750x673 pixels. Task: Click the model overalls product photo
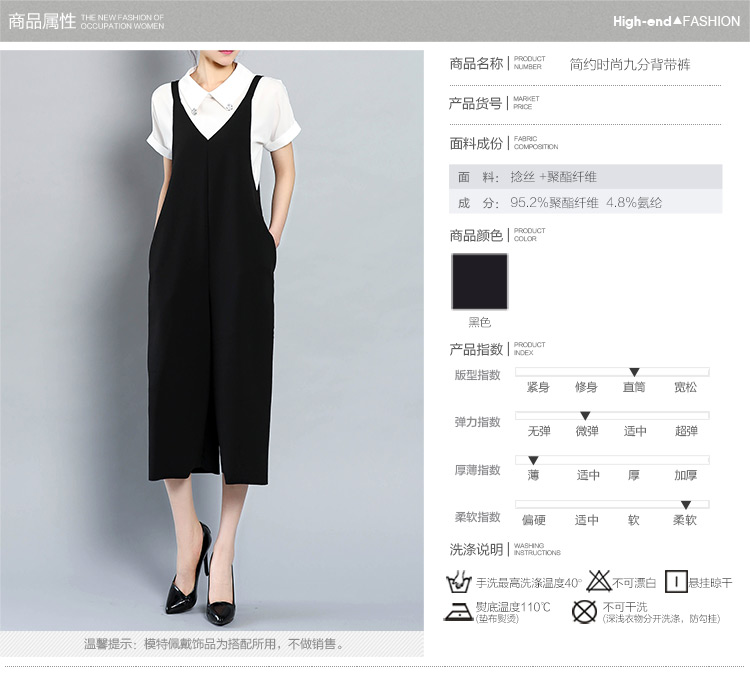pos(212,340)
